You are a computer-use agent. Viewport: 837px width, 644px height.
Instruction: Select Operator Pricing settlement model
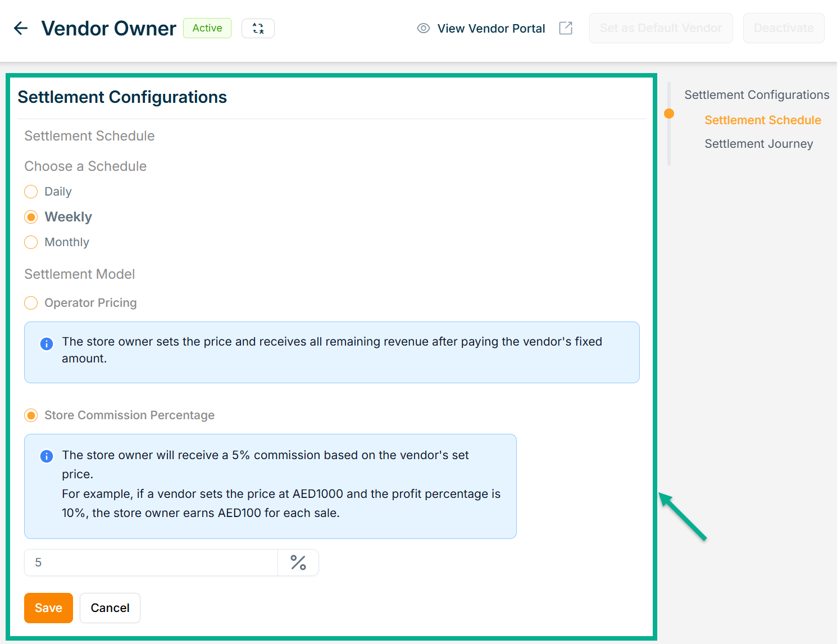(31, 303)
